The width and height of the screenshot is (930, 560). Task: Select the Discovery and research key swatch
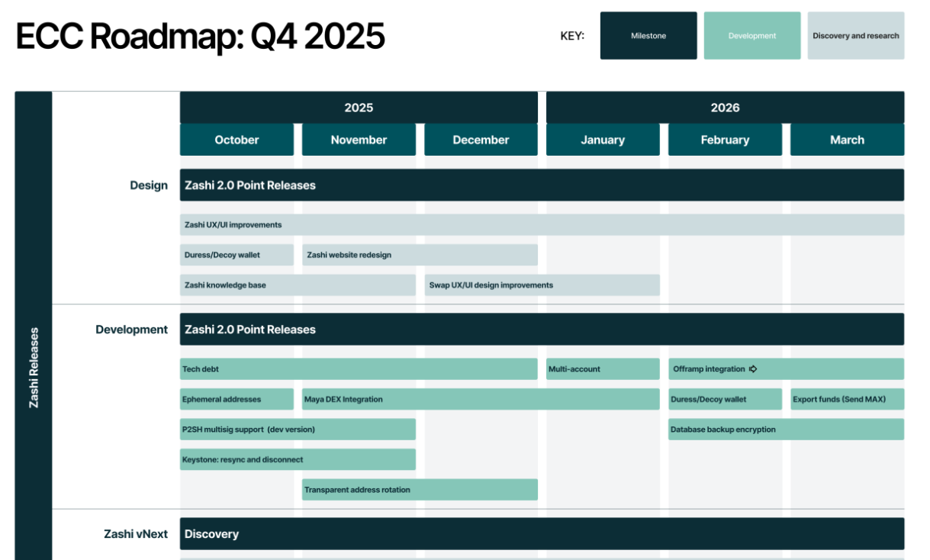(x=856, y=36)
